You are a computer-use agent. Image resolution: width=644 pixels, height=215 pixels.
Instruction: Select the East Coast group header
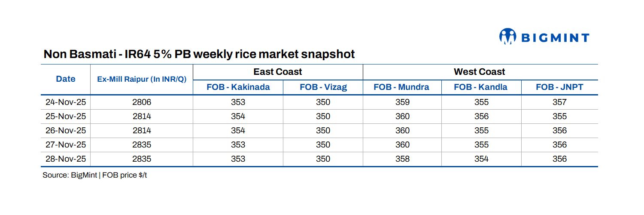tap(278, 72)
